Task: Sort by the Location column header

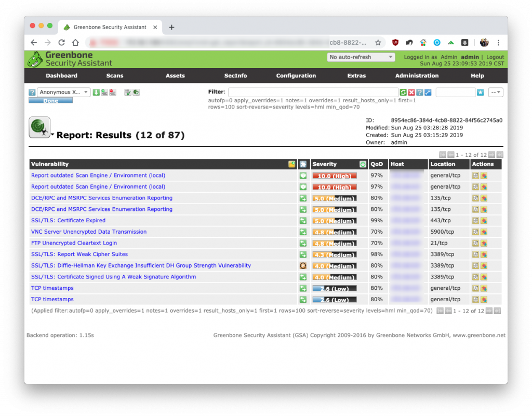Action: (x=443, y=164)
